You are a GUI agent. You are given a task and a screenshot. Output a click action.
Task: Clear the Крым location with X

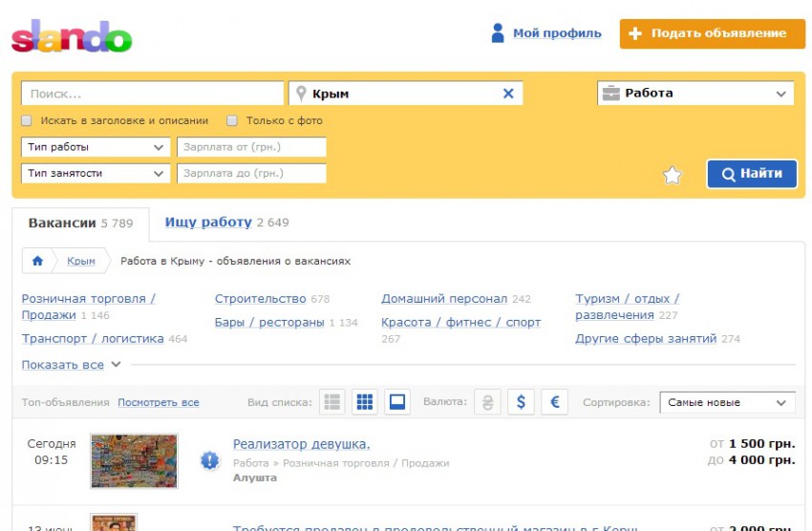pyautogui.click(x=508, y=94)
